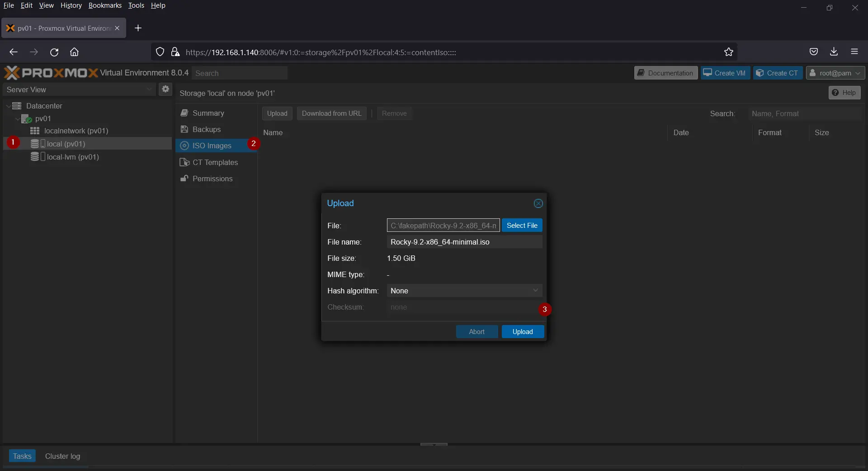Close the pv01 Proxmox browser tab

click(x=117, y=28)
